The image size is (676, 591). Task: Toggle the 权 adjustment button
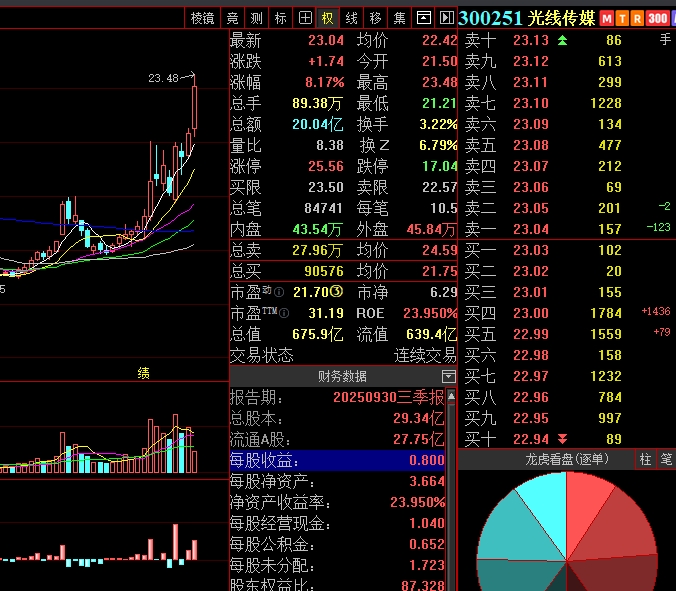[x=328, y=18]
